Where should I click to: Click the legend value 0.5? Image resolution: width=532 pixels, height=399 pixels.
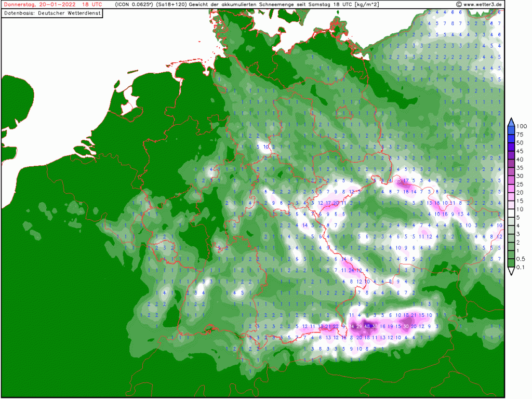point(521,259)
